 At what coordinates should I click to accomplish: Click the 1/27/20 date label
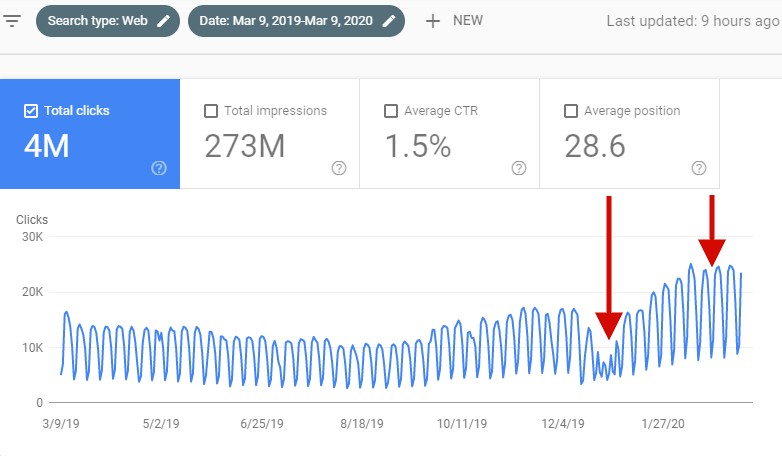pos(663,424)
